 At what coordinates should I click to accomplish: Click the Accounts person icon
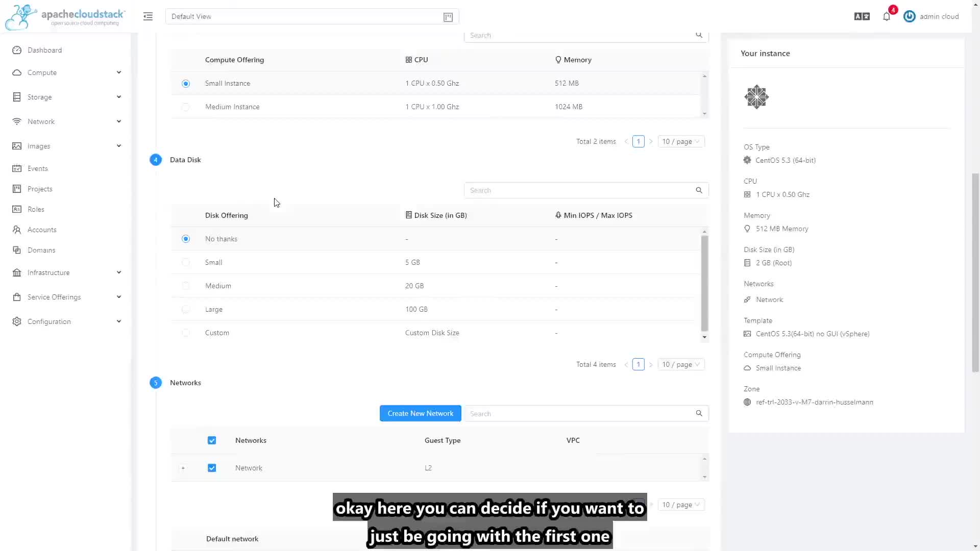[17, 230]
